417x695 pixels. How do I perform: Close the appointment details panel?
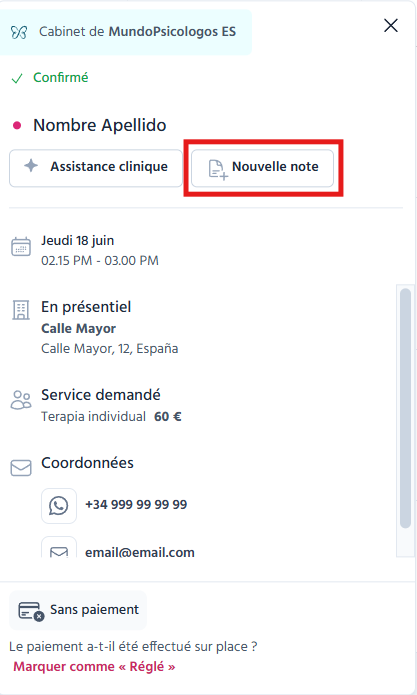tap(391, 26)
